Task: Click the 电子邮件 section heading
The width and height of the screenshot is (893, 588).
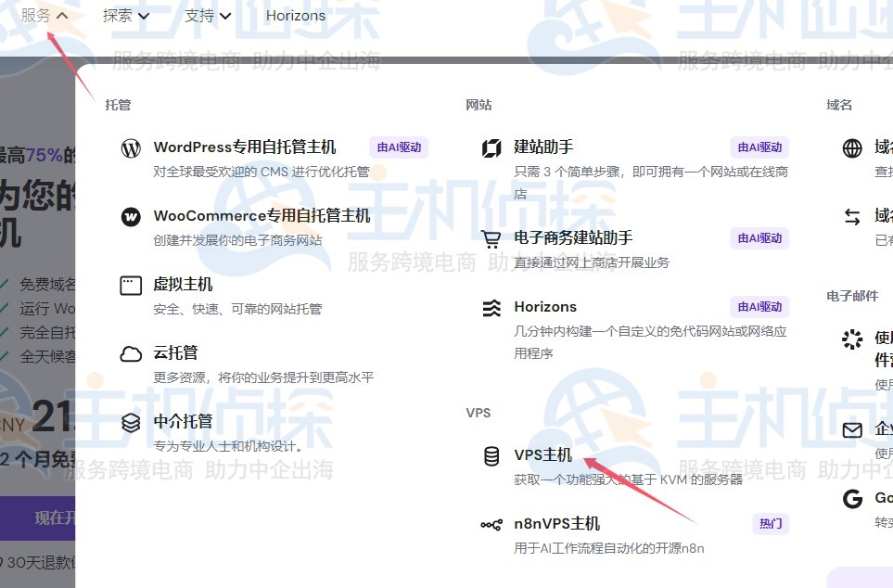Action: 852,296
